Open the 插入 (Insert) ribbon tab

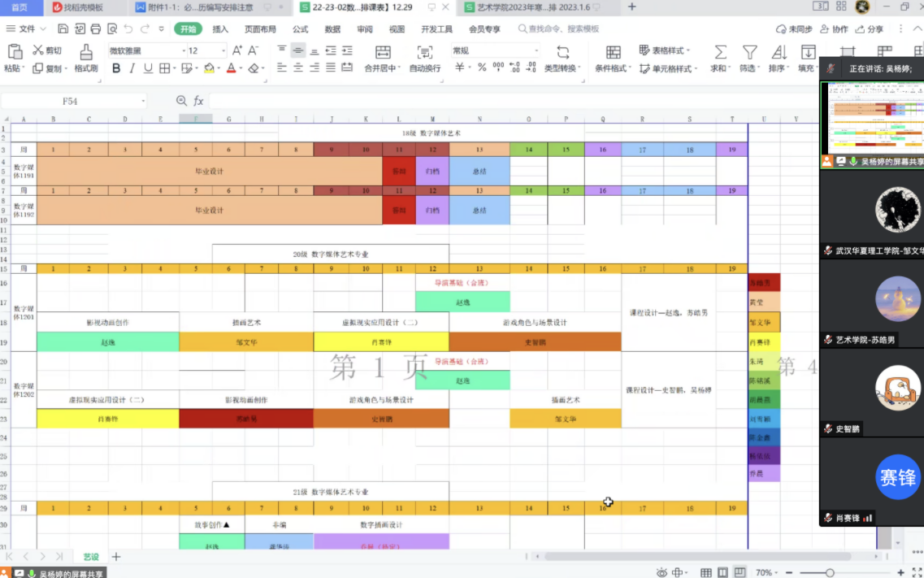point(220,29)
